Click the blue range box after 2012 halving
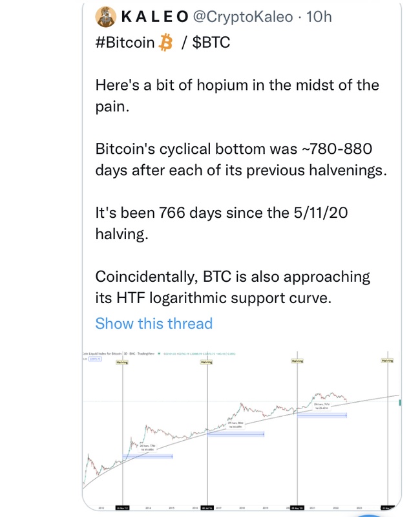Screen dimensions: 420x517 (x=148, y=456)
